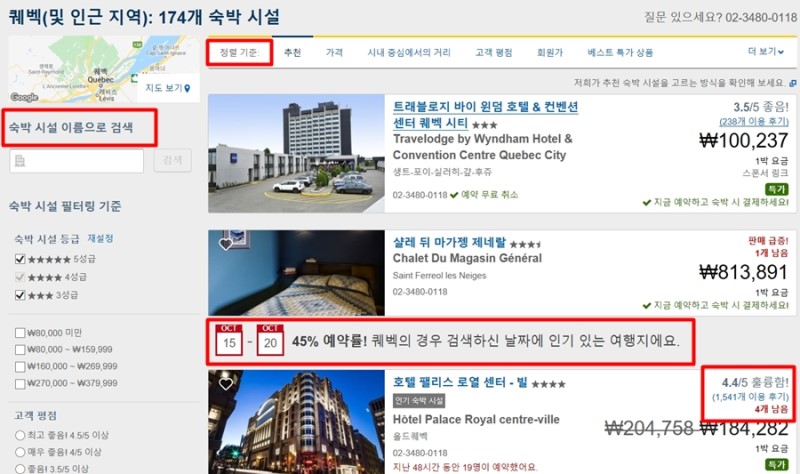
Task: Click the October 15 check-in calendar icon
Action: point(230,340)
